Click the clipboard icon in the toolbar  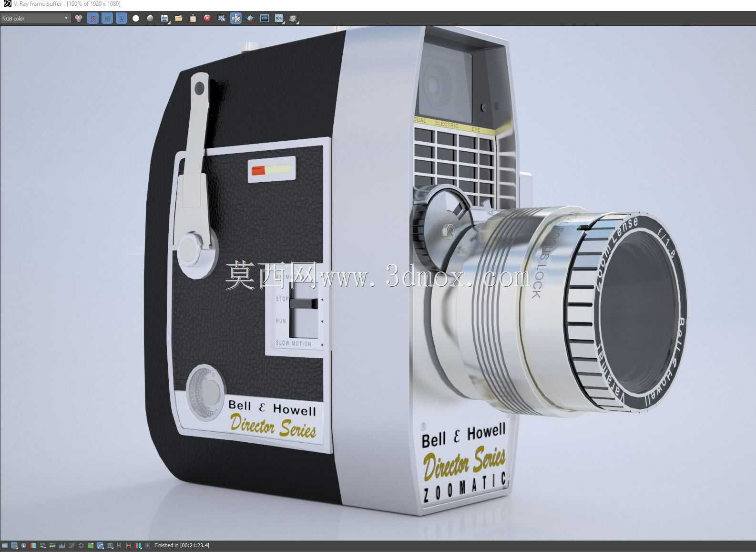point(193,19)
